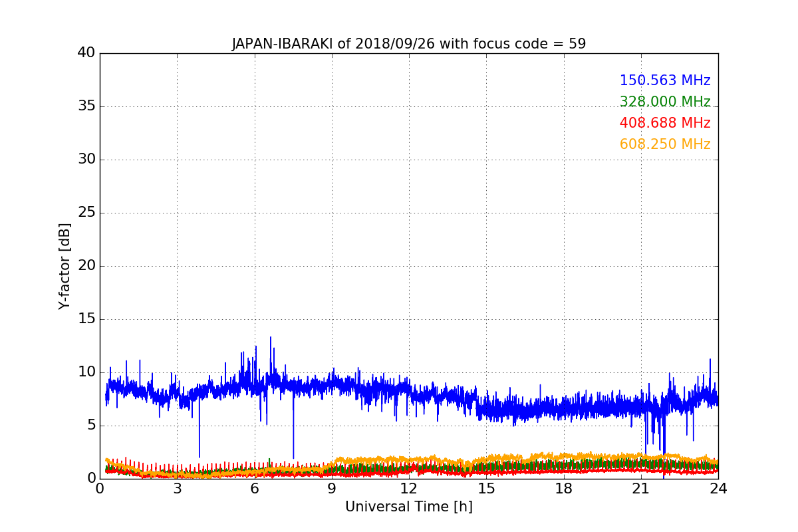Click y-axis tick label 25

tap(86, 213)
